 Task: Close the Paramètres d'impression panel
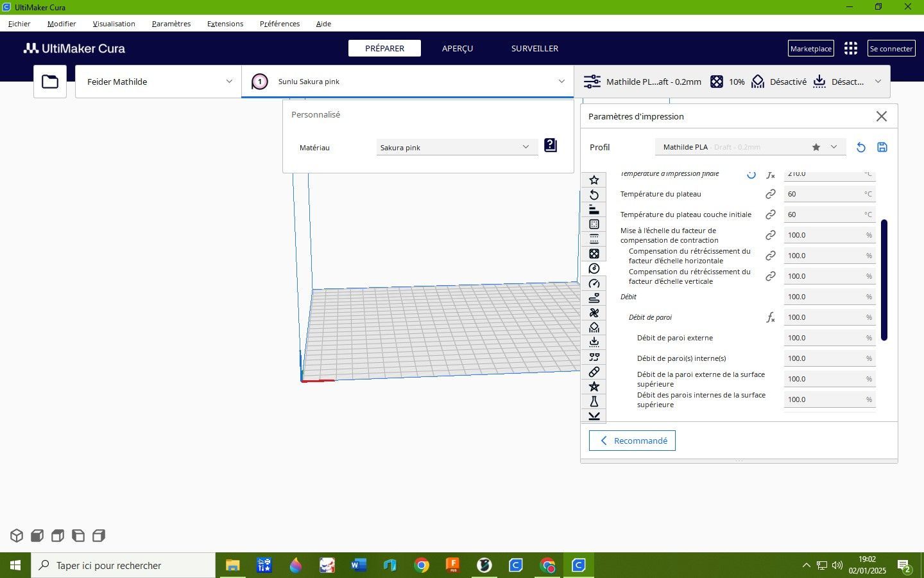coord(882,116)
